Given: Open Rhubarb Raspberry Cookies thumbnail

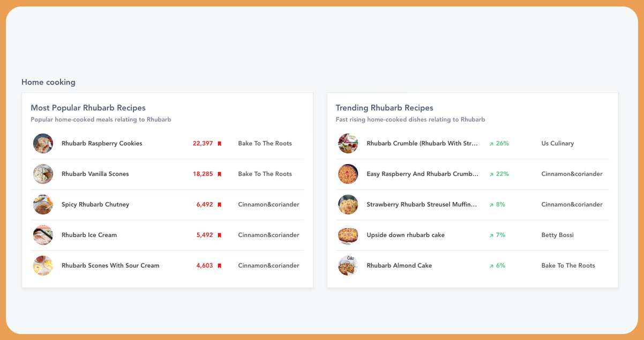Looking at the screenshot, I should [x=43, y=143].
